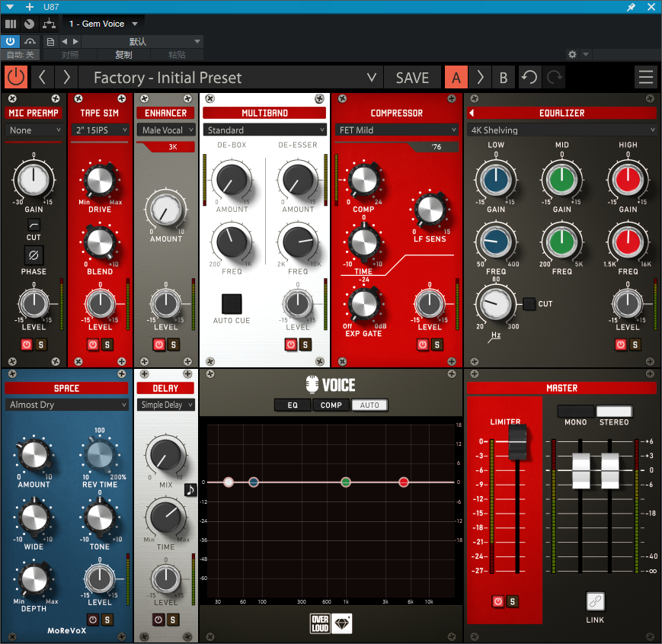Toggle Delay section power
Viewport: 662px width, 644px height.
(x=158, y=620)
